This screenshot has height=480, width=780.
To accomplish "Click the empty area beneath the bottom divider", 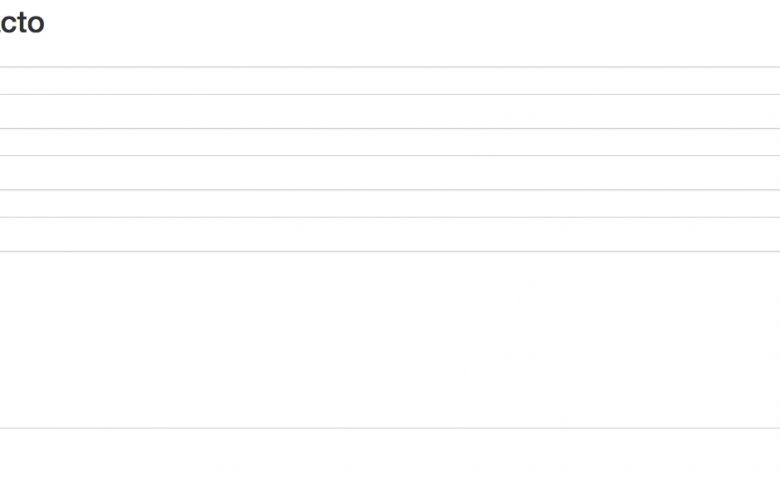I will click(x=390, y=456).
